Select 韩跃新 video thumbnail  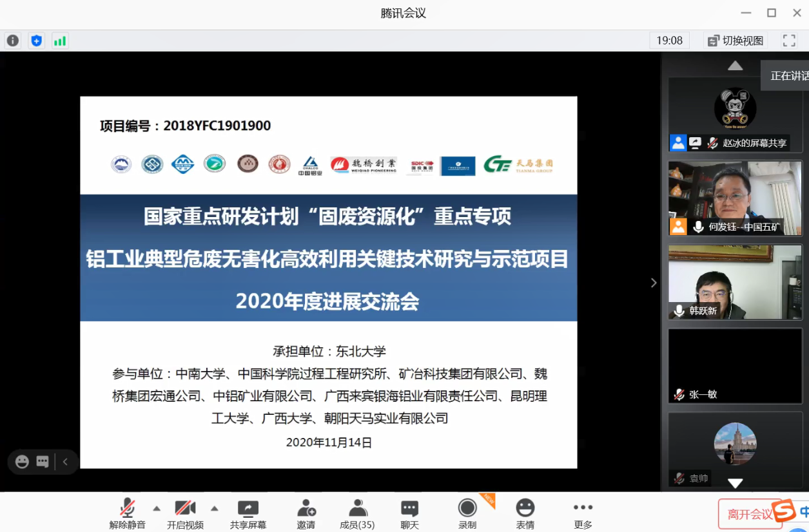click(735, 282)
